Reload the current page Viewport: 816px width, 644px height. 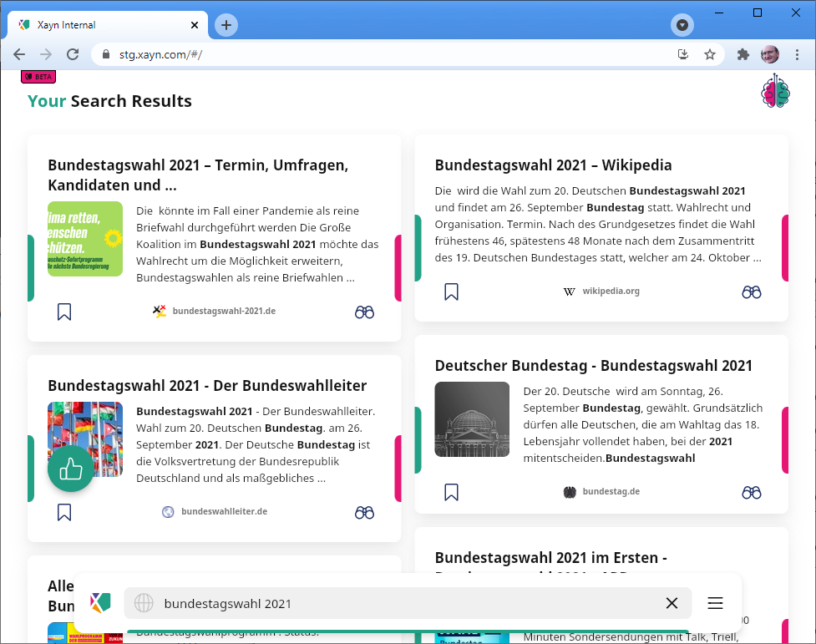tap(73, 54)
